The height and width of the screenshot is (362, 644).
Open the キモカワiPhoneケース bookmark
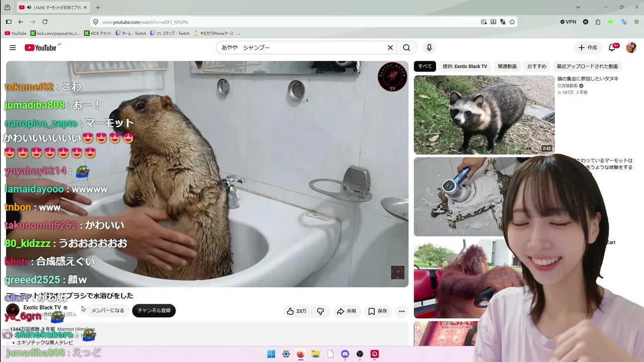click(214, 34)
